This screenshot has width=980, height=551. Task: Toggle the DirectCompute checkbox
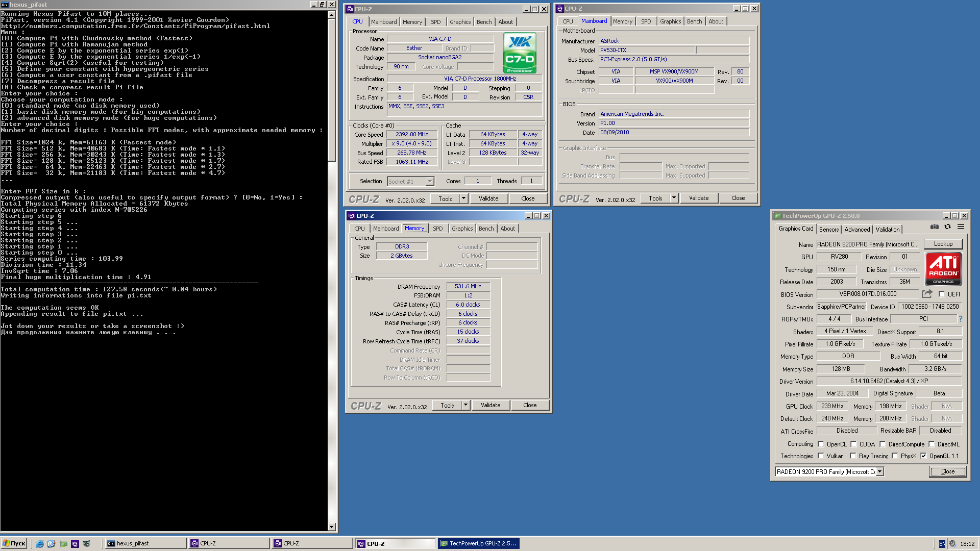click(x=883, y=444)
